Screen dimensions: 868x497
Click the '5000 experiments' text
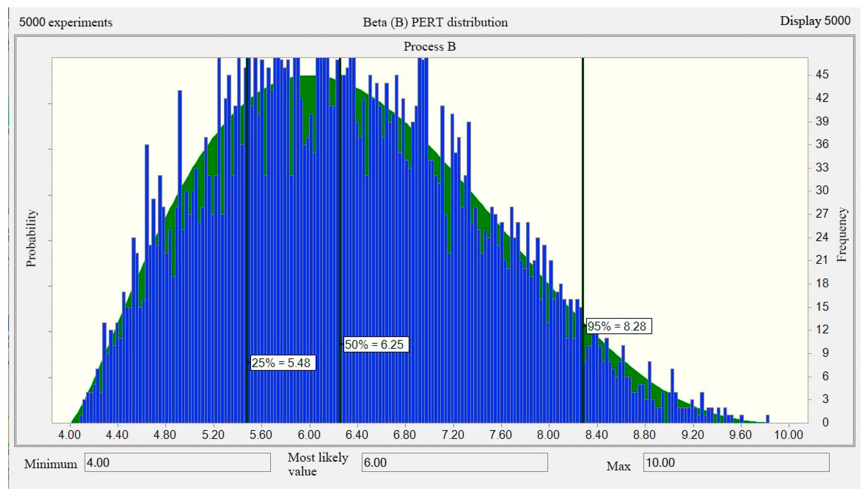click(x=66, y=23)
